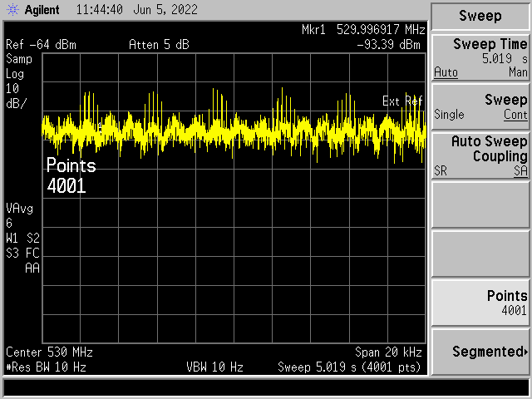Click the Ext Ref indicator
Screen dimensions: 532x399
402,101
